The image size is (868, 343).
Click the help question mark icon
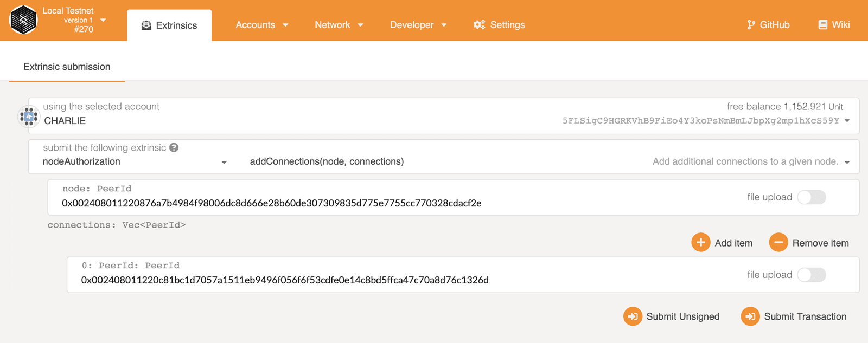pos(174,148)
